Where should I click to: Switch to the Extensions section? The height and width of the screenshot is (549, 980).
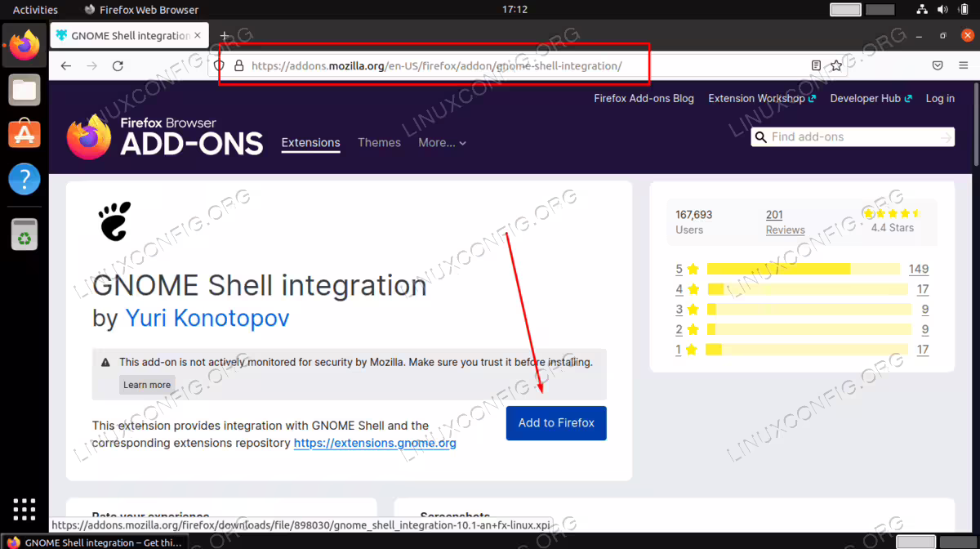click(x=310, y=142)
